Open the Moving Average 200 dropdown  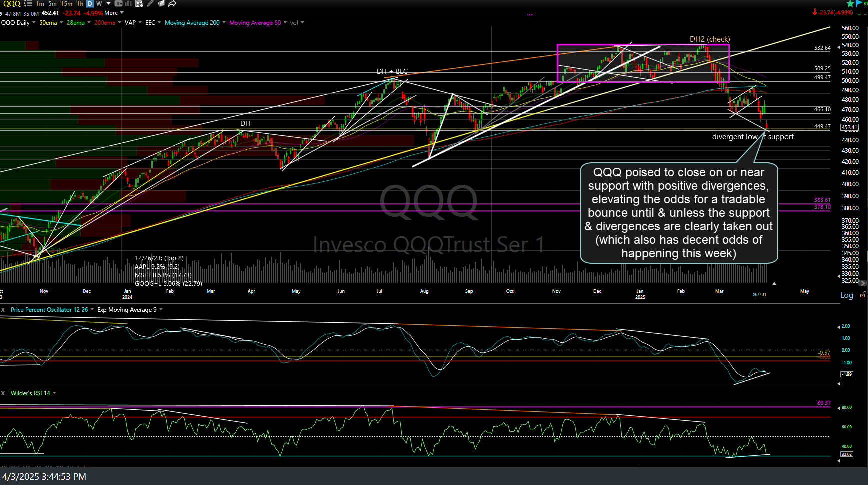[224, 22]
